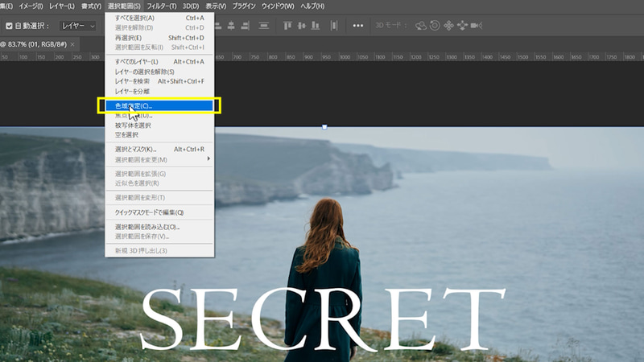
Task: Choose レイヤーの選択を解除(S) entry
Action: [159, 72]
